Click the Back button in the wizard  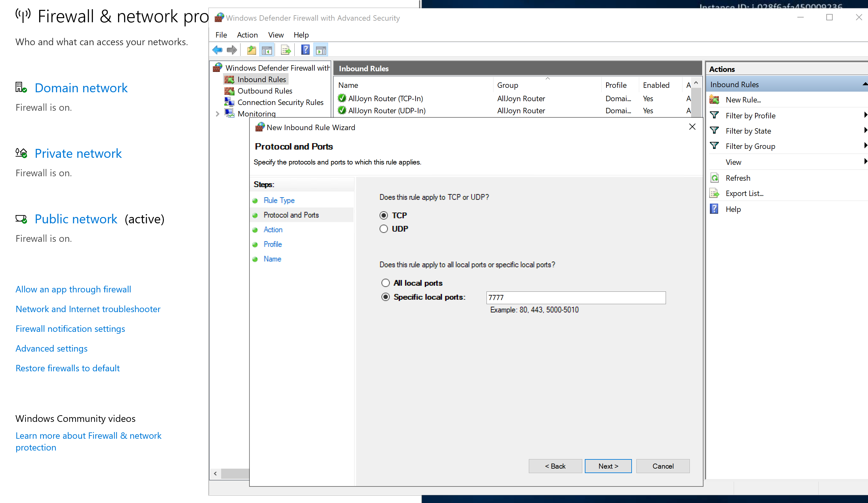click(555, 466)
